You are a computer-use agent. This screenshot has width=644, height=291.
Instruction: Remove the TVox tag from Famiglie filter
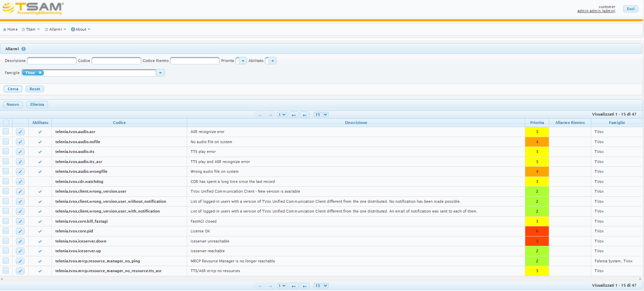click(x=40, y=73)
